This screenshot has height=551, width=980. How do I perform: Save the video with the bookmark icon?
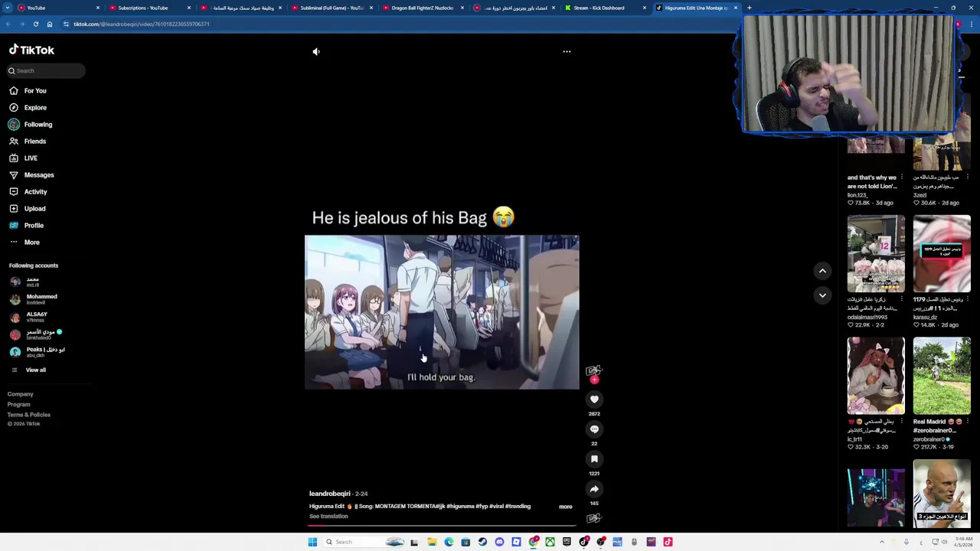click(x=594, y=459)
